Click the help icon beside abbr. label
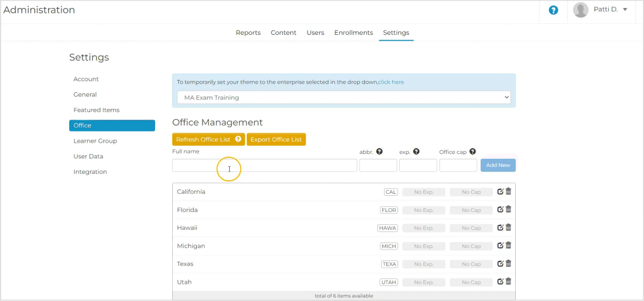Viewport: 644px width, 301px height. 379,152
